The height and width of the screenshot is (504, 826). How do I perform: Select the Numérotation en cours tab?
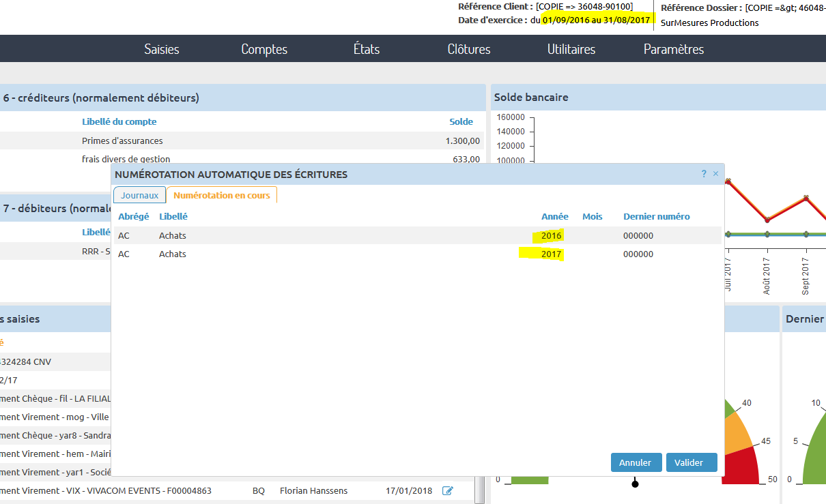[222, 195]
